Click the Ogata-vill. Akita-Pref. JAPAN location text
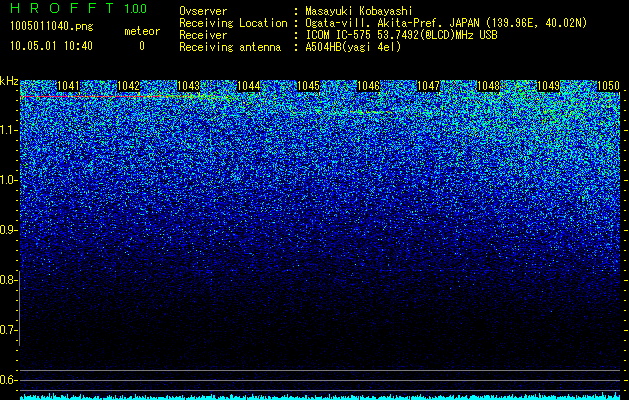 pyautogui.click(x=446, y=23)
